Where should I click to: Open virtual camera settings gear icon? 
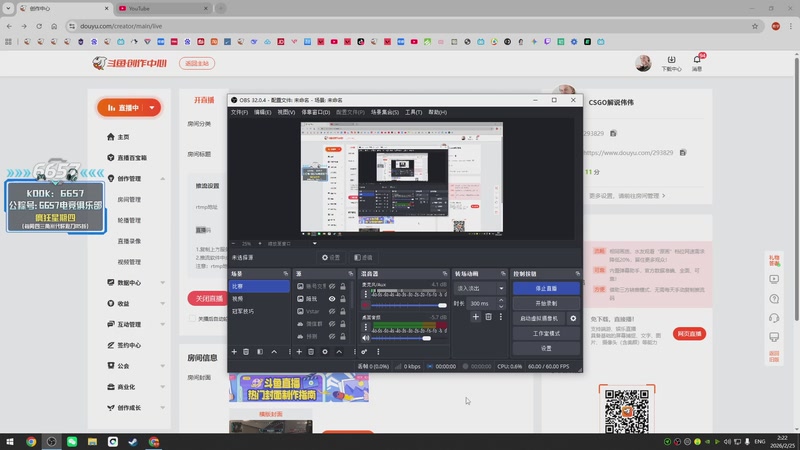pyautogui.click(x=573, y=318)
